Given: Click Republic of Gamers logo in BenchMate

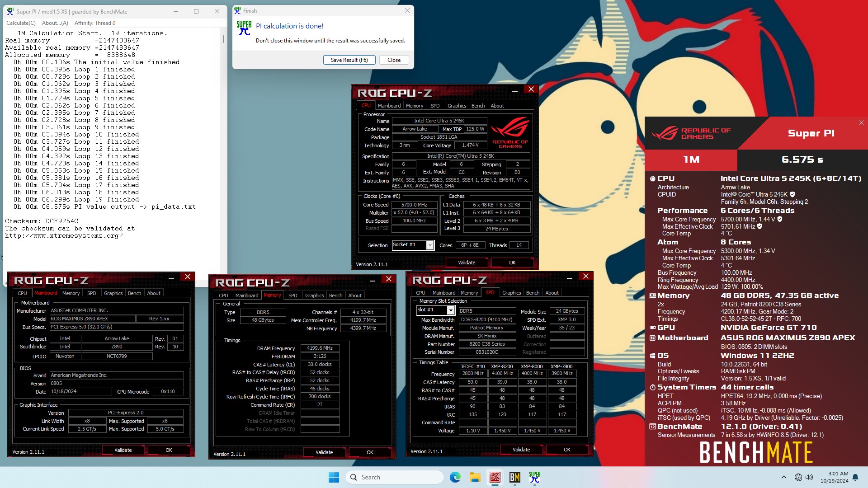Looking at the screenshot, I should 691,133.
